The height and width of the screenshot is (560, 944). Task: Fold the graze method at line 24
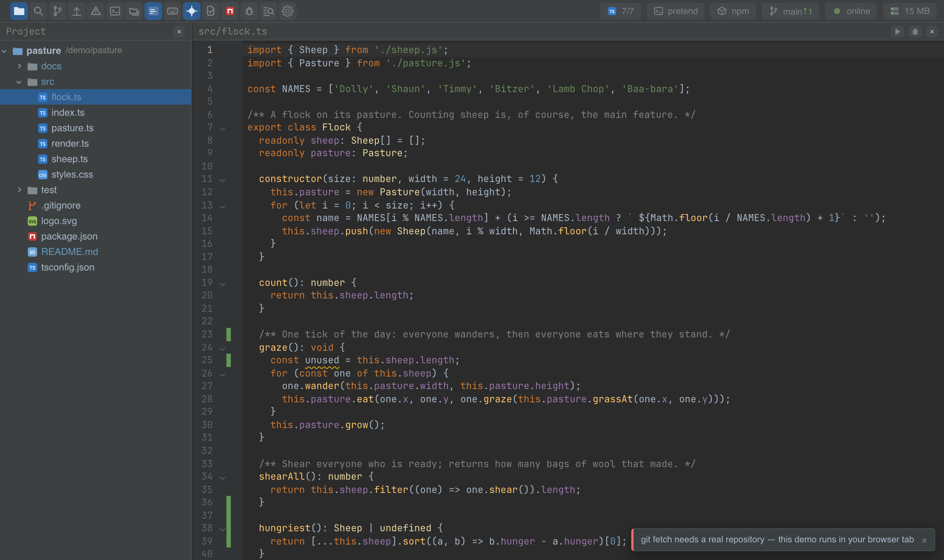[222, 348]
